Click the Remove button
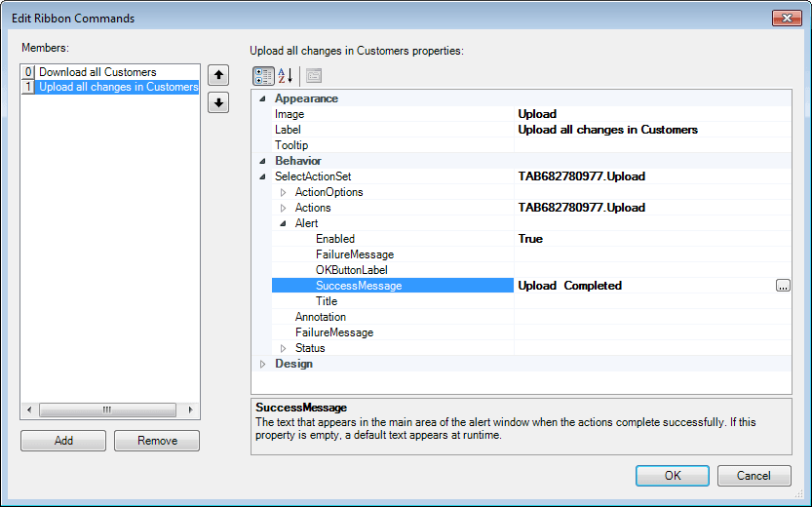This screenshot has width=812, height=507. click(x=157, y=440)
